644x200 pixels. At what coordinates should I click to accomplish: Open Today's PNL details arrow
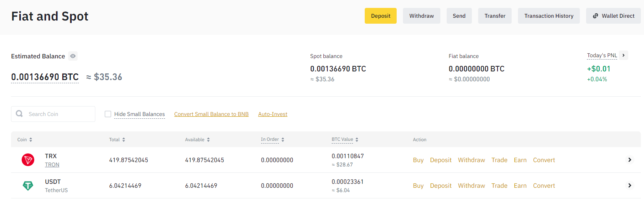point(623,55)
